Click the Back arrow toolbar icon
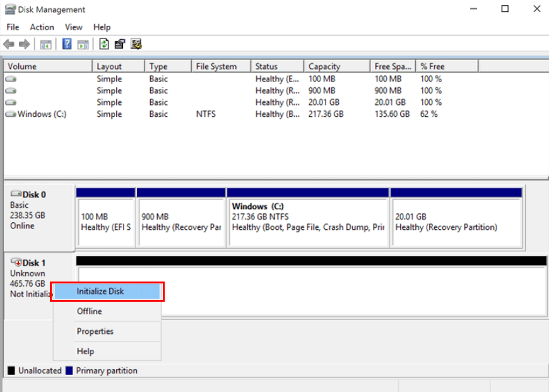Screen dimensions: 549x392 (9, 44)
